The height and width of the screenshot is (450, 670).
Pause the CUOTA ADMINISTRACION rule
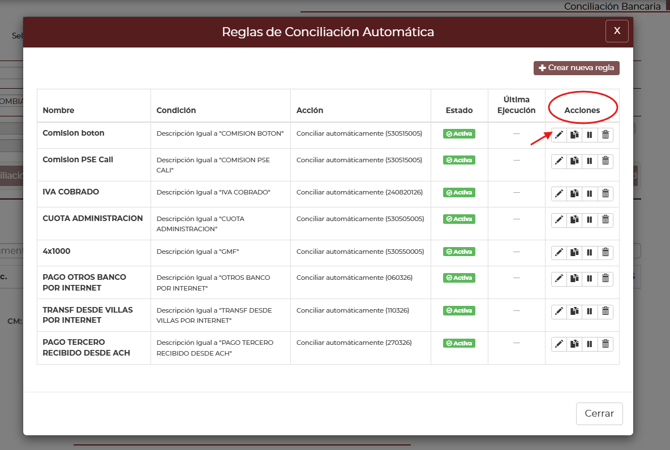click(x=590, y=220)
